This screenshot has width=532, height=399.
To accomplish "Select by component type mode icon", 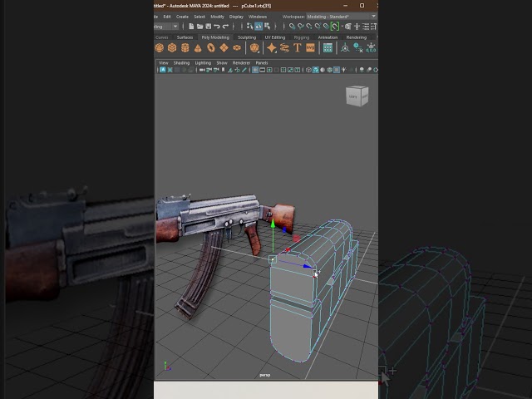I will [268, 26].
